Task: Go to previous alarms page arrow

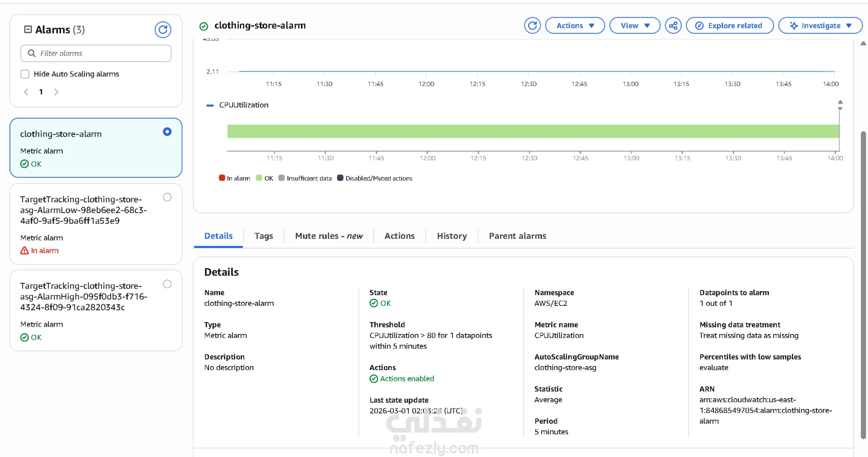Action: point(26,92)
